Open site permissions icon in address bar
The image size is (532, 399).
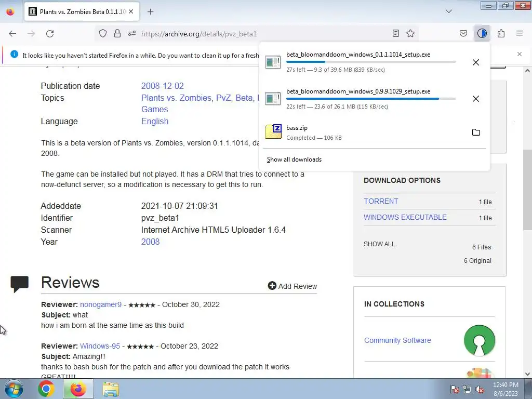click(x=132, y=33)
